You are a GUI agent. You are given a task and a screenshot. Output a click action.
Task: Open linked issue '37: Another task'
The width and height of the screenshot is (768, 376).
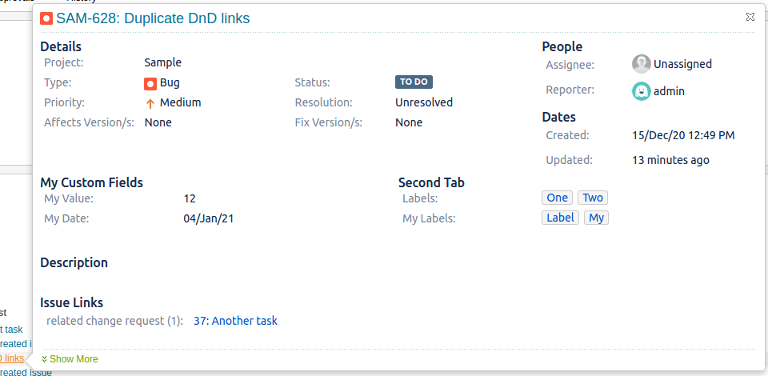pyautogui.click(x=236, y=321)
